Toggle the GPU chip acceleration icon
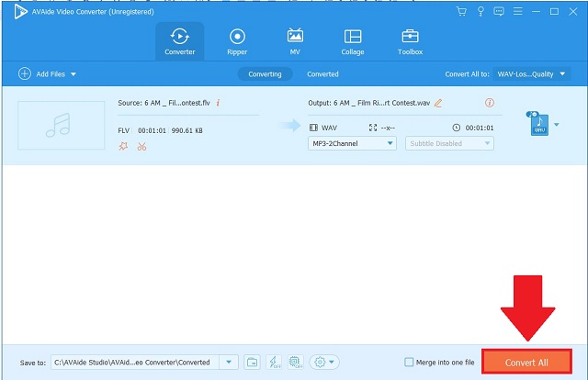 (x=296, y=363)
